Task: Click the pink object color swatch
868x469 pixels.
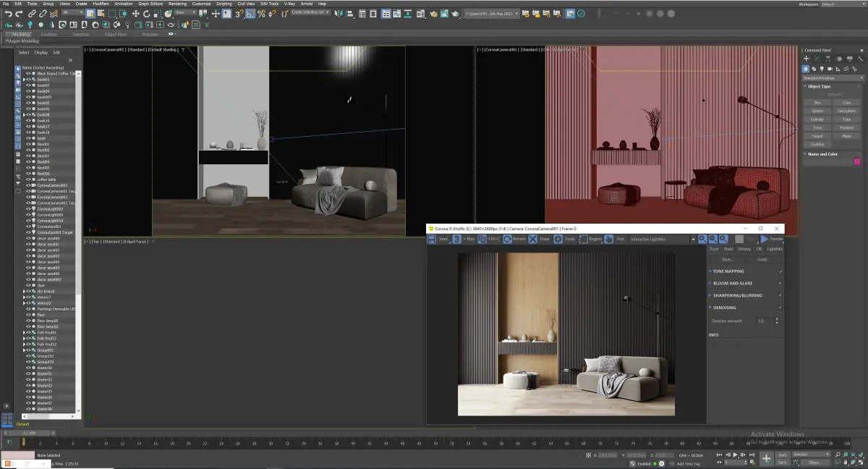Action: 857,161
